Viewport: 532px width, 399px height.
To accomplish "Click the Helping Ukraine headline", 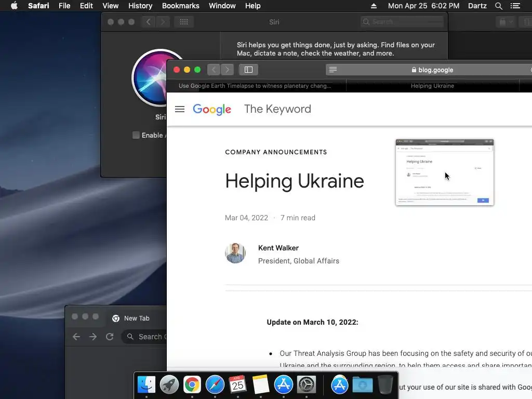I will click(x=295, y=181).
